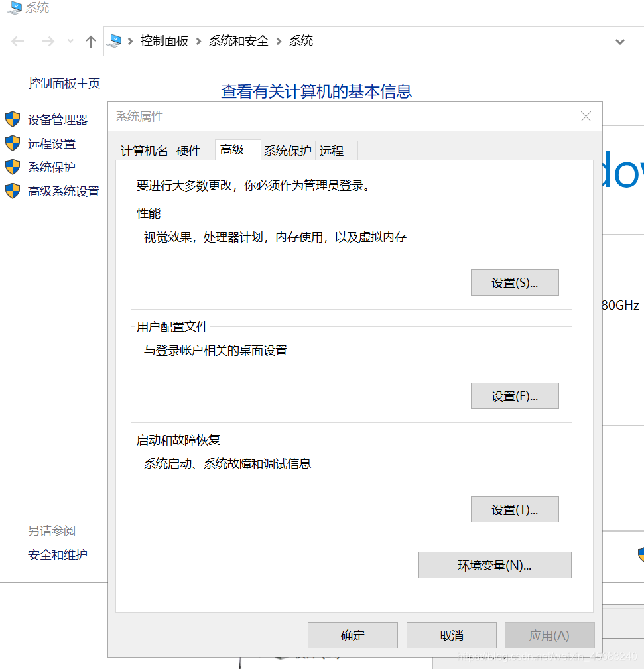Image resolution: width=644 pixels, height=669 pixels.
Task: Open 远程设置 link
Action: click(52, 144)
